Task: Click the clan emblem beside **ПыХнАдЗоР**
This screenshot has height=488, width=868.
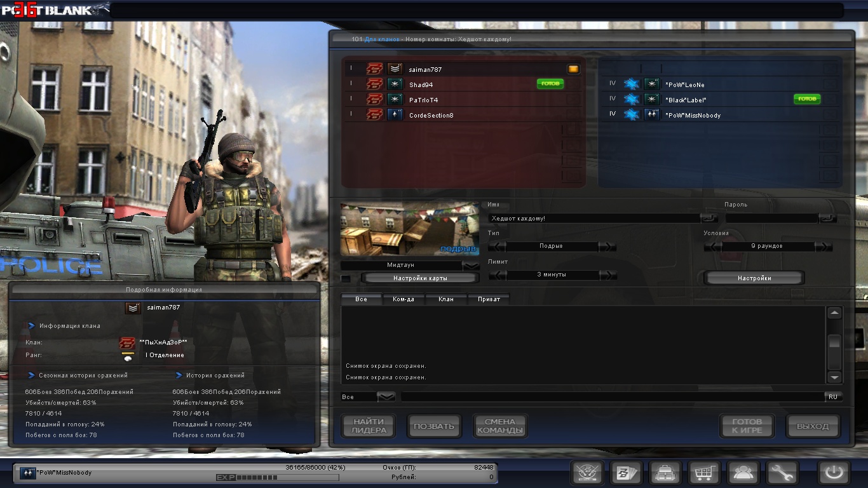Action: coord(128,342)
